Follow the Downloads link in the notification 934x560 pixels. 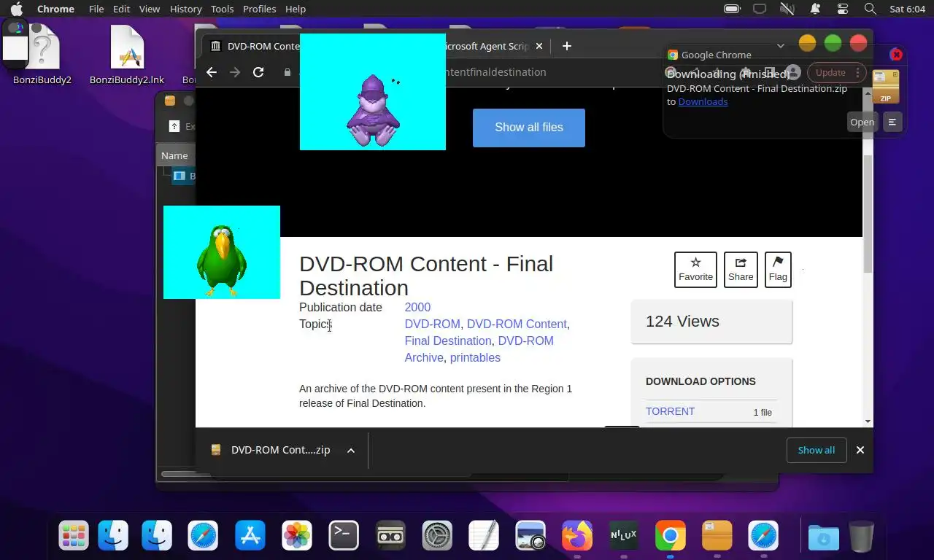pyautogui.click(x=703, y=101)
